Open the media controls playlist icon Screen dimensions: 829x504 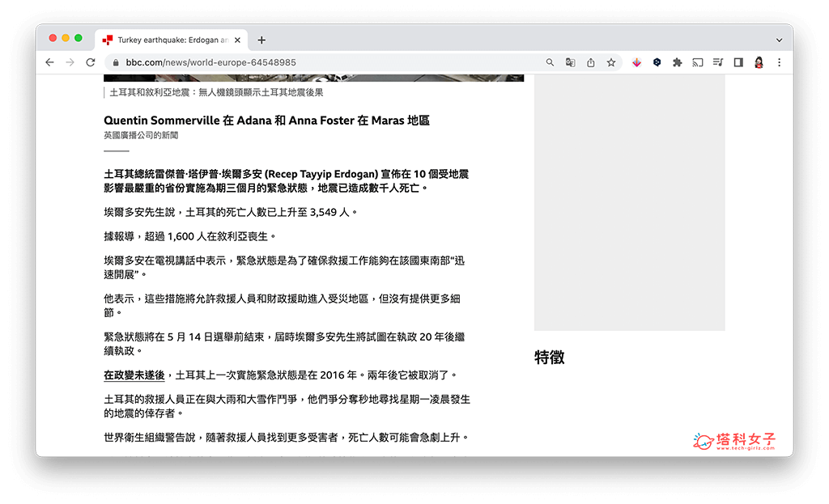718,62
